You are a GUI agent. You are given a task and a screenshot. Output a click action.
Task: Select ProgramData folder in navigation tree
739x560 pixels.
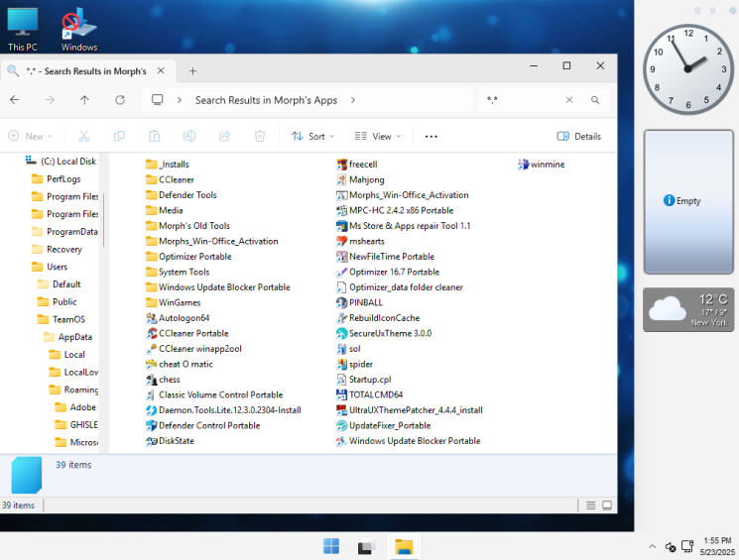point(64,231)
